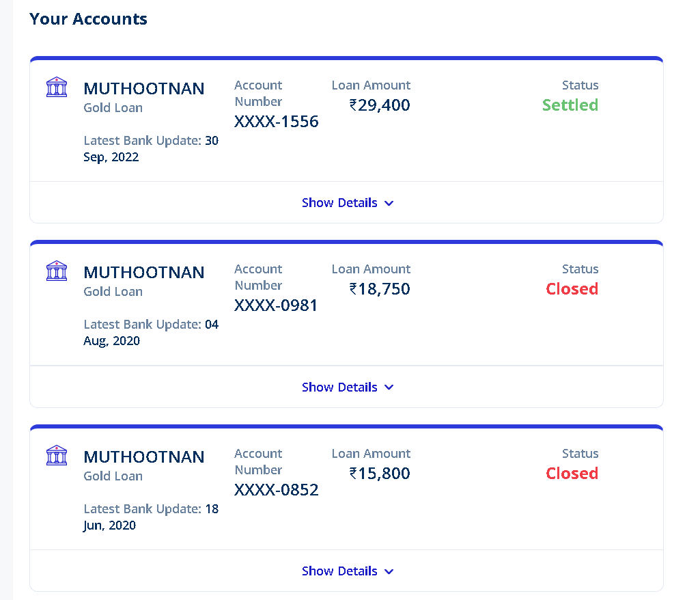The height and width of the screenshot is (600, 700).
Task: Click MUTHOOTNAN name on the settled loan
Action: point(143,88)
